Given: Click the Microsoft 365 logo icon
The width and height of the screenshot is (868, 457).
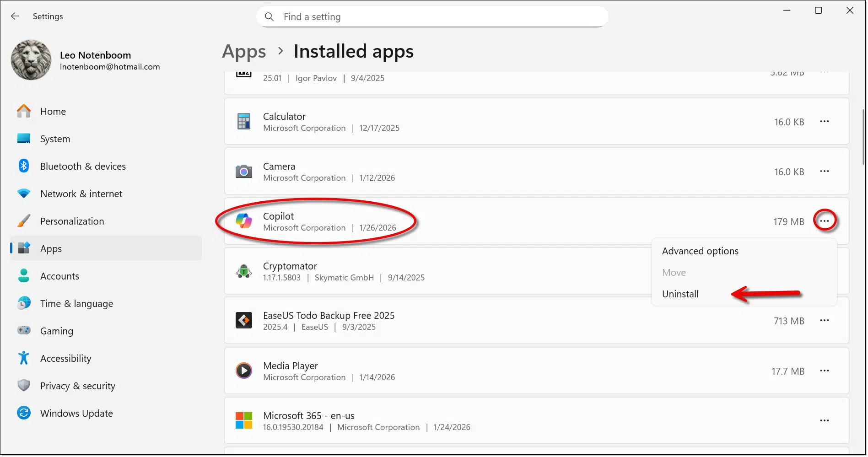Looking at the screenshot, I should (x=243, y=420).
